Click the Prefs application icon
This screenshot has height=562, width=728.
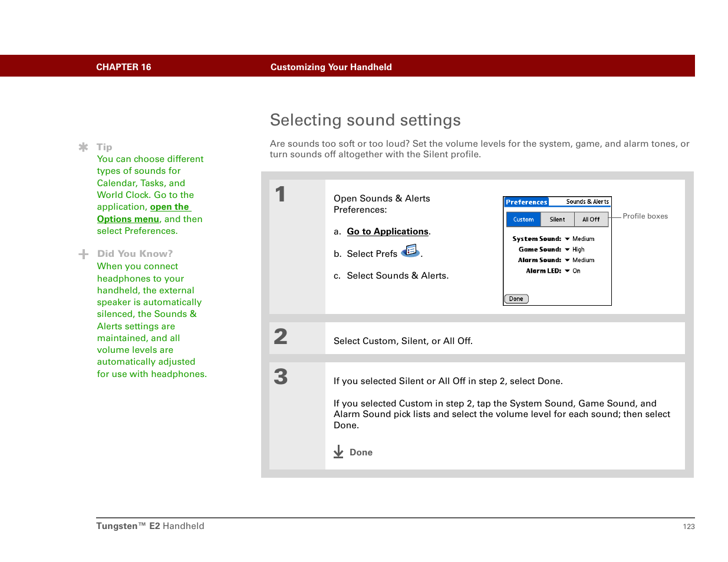pyautogui.click(x=411, y=251)
